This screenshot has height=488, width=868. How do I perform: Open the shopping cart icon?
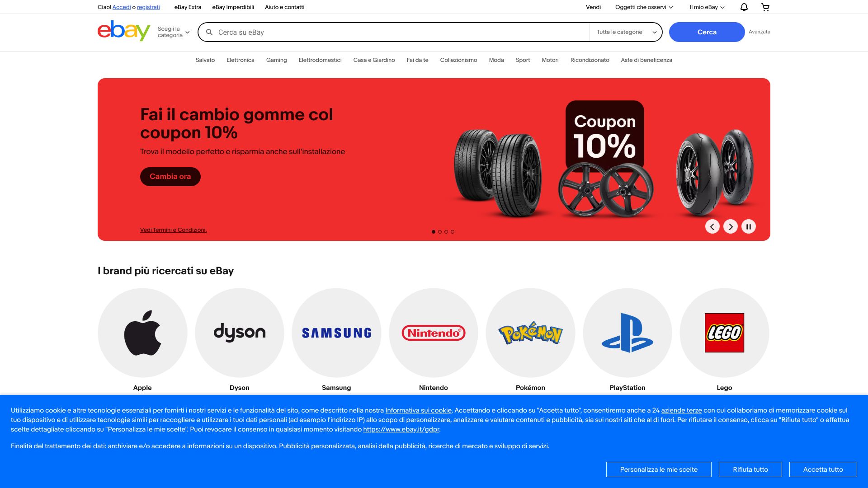(x=765, y=7)
